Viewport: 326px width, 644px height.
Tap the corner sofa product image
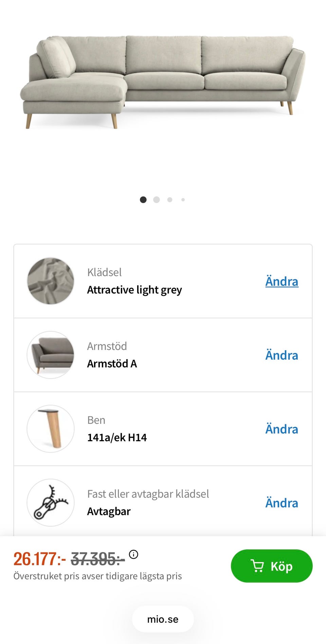163,82
